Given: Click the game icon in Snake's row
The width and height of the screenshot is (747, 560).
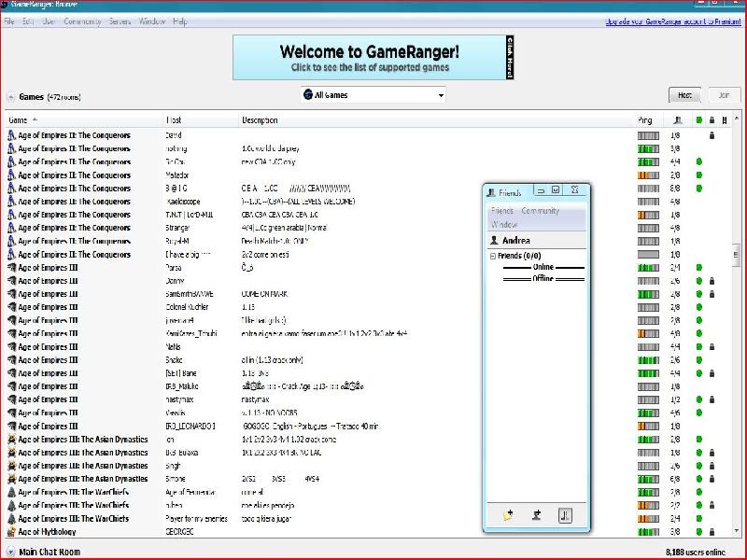Looking at the screenshot, I should pyautogui.click(x=11, y=360).
